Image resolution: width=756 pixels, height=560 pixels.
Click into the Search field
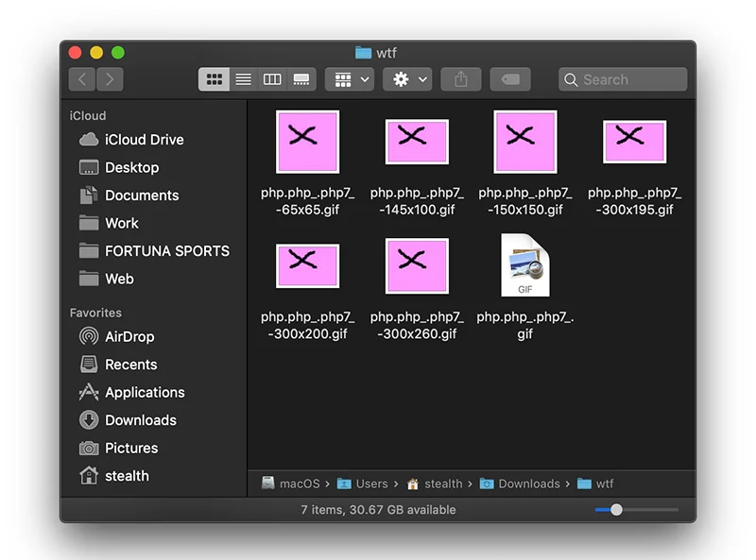tap(623, 79)
